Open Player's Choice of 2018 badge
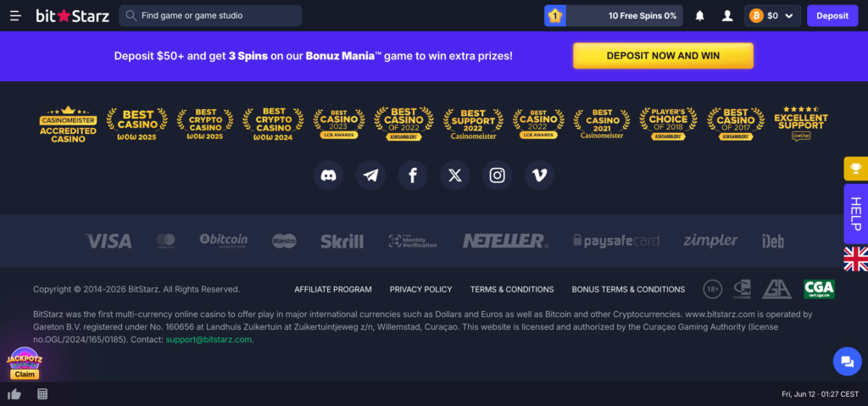868x406 pixels. (x=668, y=124)
